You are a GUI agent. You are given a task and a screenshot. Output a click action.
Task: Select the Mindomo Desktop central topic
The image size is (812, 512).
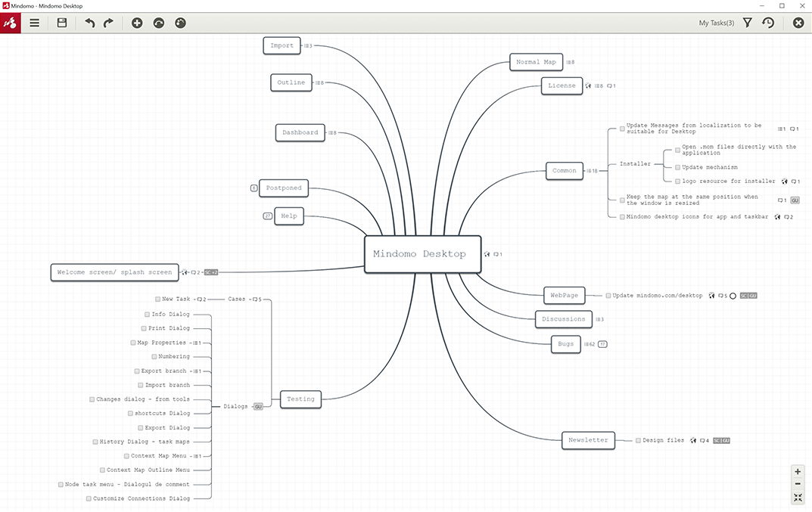[x=422, y=254]
